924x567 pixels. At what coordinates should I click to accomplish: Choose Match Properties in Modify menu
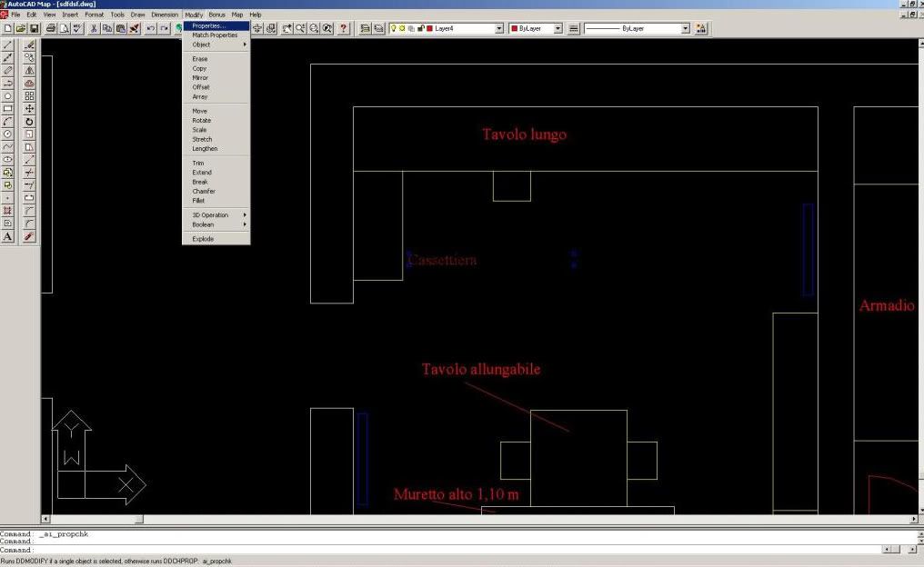(x=216, y=35)
